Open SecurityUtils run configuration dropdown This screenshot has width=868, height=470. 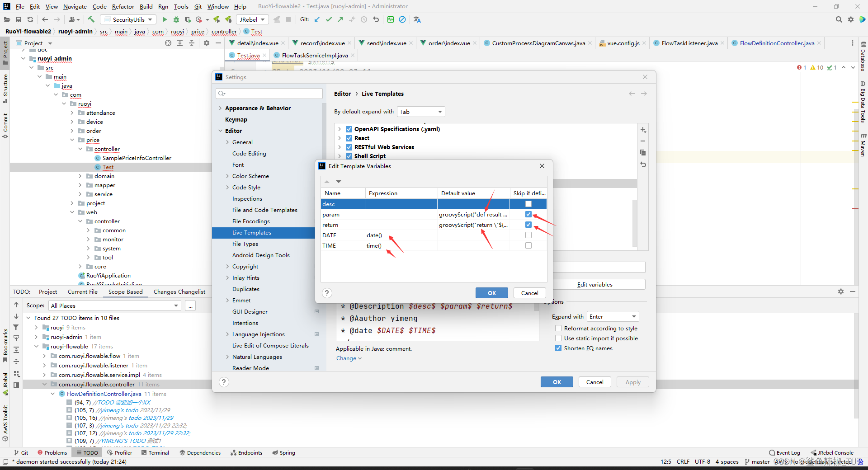click(129, 19)
